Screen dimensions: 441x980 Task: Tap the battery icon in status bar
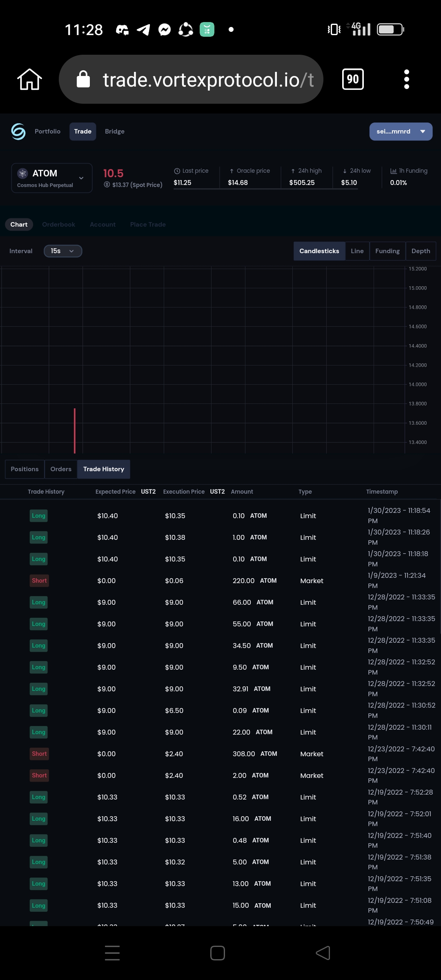pyautogui.click(x=391, y=29)
